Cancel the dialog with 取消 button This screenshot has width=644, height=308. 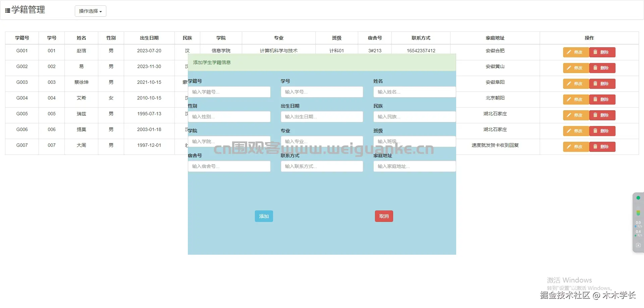[384, 216]
